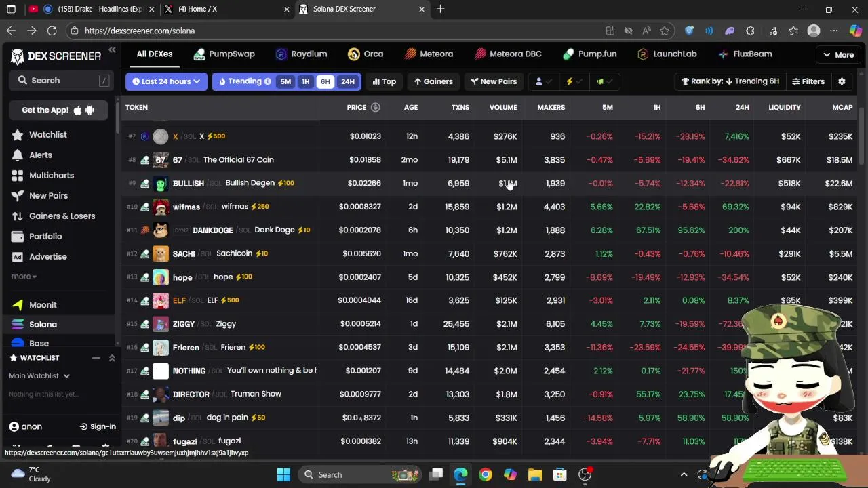868x488 pixels.
Task: Click the Gainers button
Action: click(433, 81)
